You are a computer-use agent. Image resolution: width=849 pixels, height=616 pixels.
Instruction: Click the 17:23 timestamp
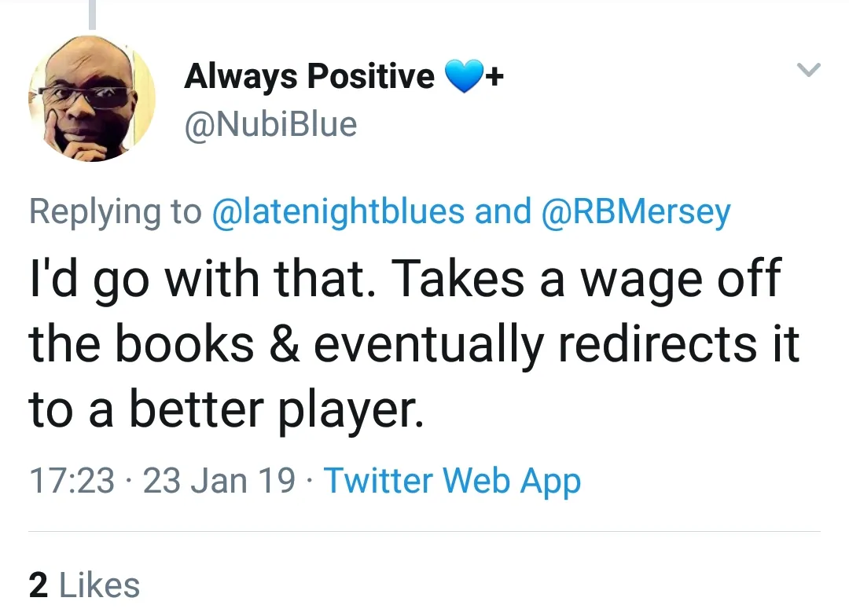coord(72,481)
